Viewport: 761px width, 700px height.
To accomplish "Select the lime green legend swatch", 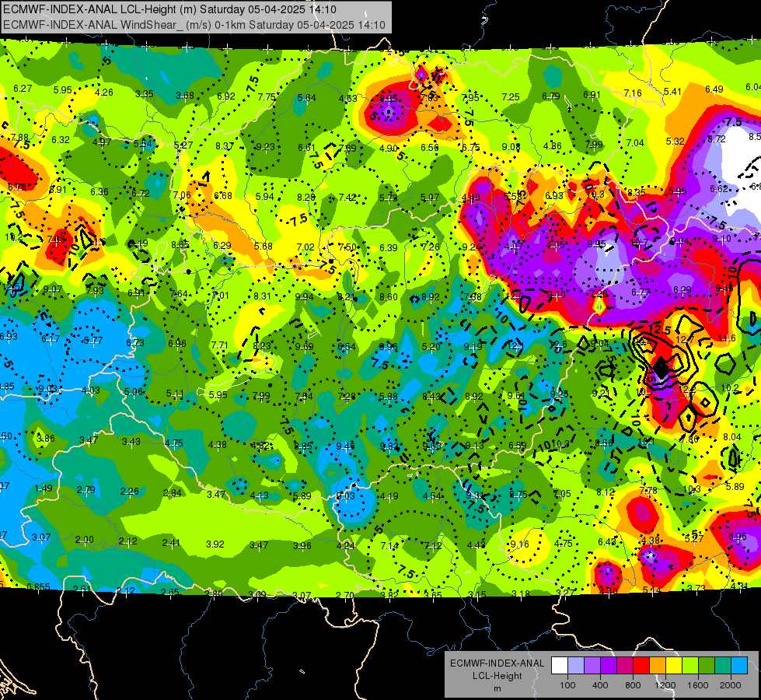I will 690,665.
